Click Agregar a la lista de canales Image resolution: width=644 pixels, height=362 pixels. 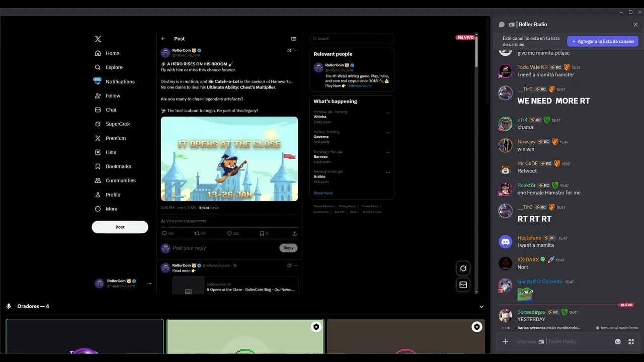[x=603, y=41]
